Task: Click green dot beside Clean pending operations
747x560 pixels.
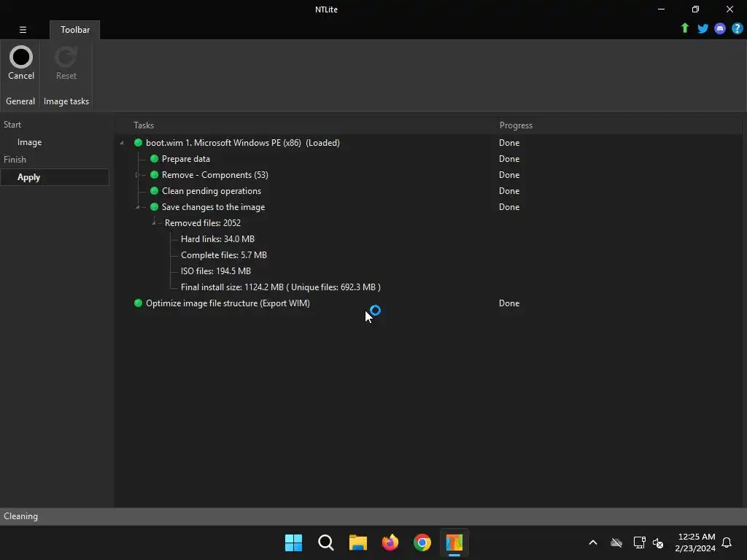Action: click(154, 190)
